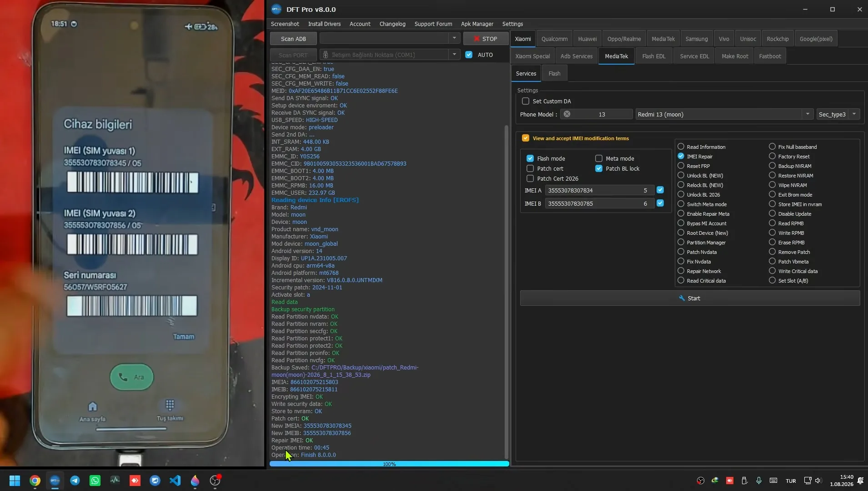Switch to the Samsung brand tab
This screenshot has width=868, height=491.
[697, 39]
